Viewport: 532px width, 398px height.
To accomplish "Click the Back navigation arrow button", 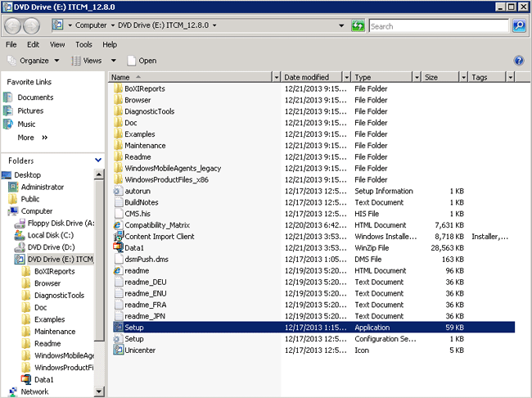I will tap(15, 26).
